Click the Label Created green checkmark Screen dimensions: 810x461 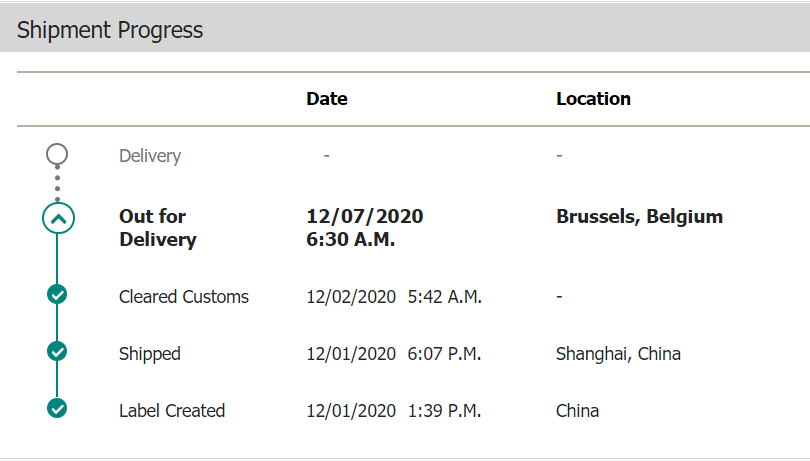point(57,408)
